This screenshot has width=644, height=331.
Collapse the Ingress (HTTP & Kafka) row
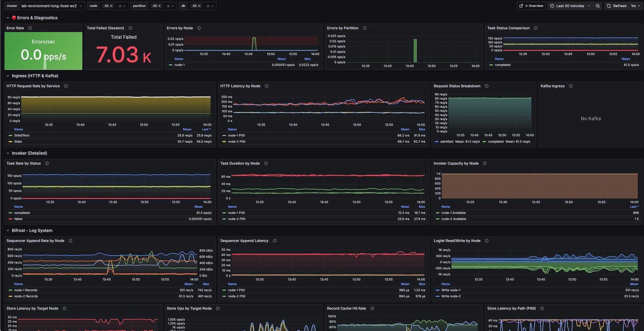click(8, 76)
